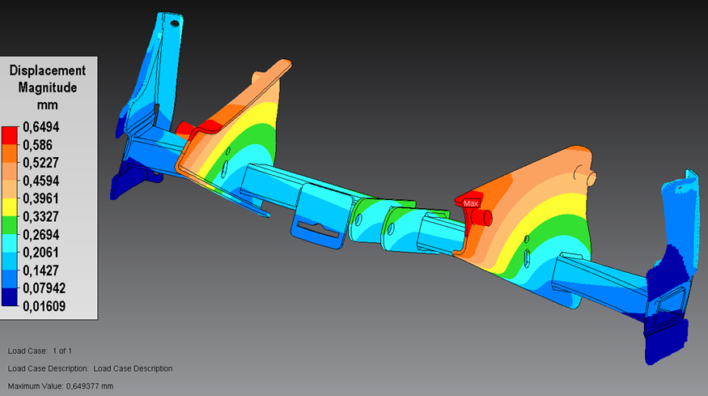
Task: Select the red swatch atop the legend
Action: 9,135
